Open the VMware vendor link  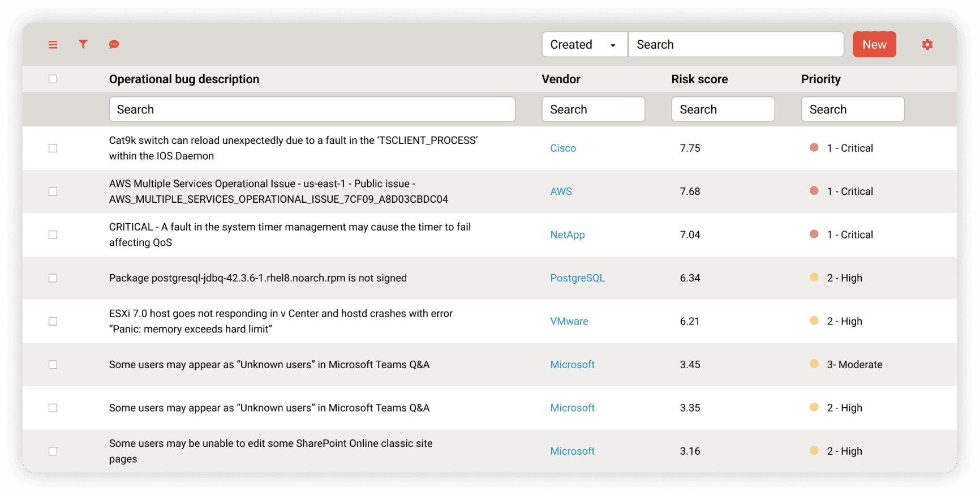(x=569, y=321)
